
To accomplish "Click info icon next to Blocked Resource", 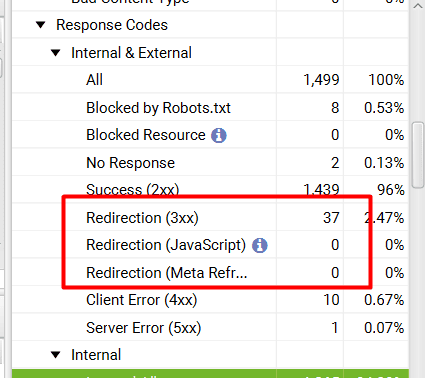I will tap(219, 135).
